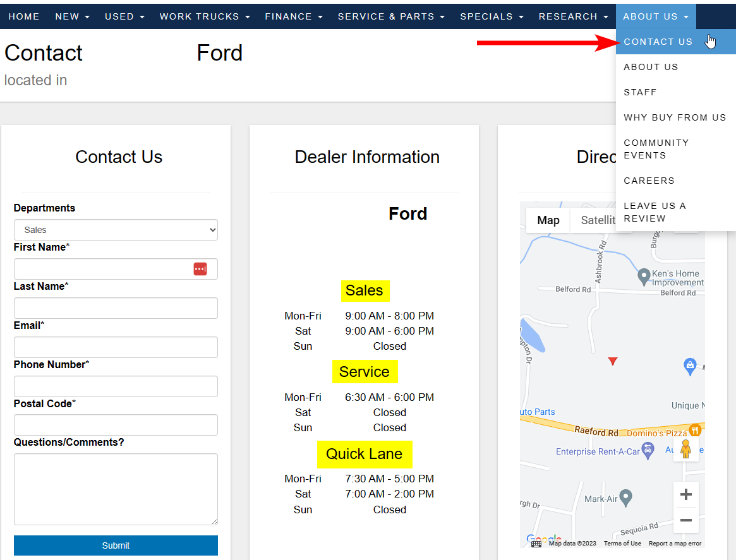Click into the First Name field
The height and width of the screenshot is (560, 736).
click(x=116, y=269)
